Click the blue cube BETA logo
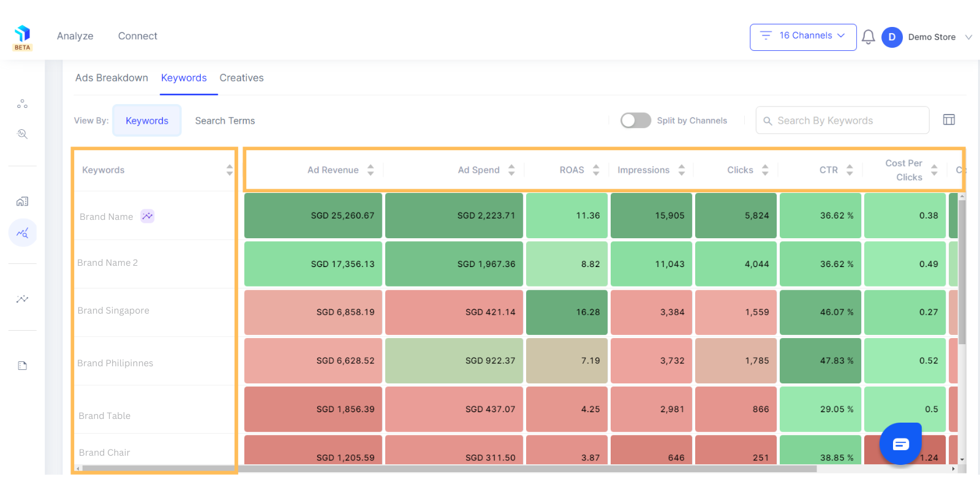The height and width of the screenshot is (490, 980). pyautogui.click(x=23, y=37)
